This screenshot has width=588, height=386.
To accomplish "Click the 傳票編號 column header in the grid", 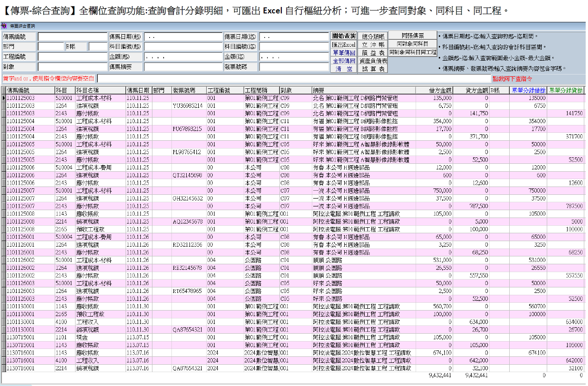I will (30, 91).
